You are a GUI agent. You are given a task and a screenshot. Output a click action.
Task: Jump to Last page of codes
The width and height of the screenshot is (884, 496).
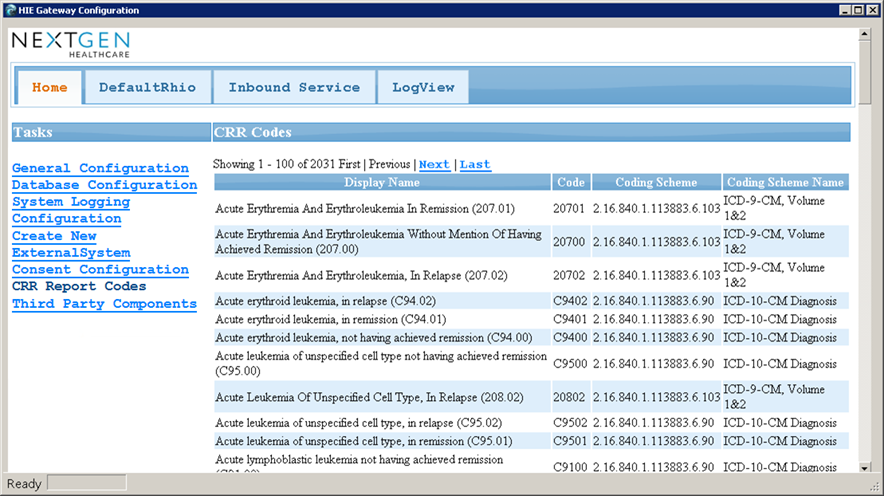pyautogui.click(x=475, y=165)
